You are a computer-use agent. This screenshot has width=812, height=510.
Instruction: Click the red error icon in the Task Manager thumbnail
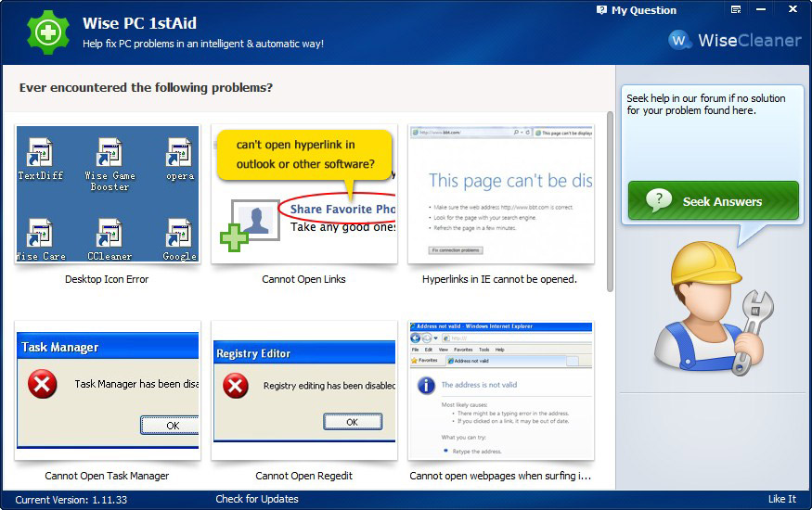(x=43, y=384)
